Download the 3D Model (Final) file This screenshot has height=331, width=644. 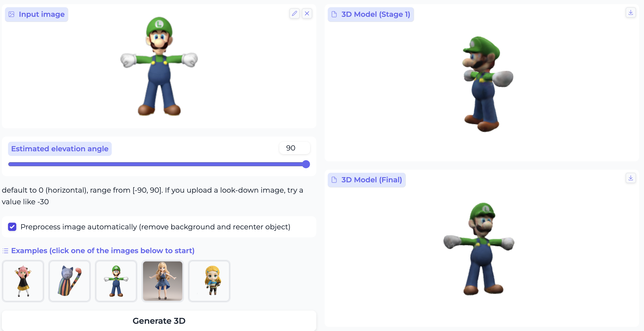tap(631, 178)
